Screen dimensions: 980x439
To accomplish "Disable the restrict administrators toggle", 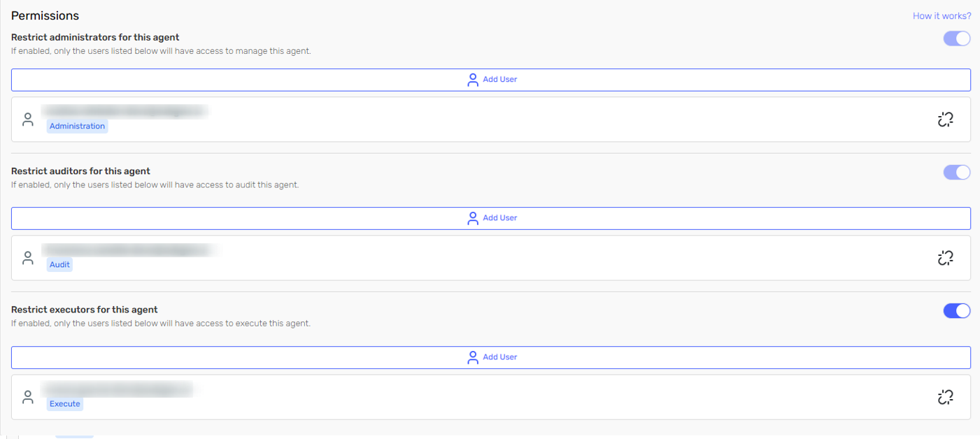I will point(956,38).
